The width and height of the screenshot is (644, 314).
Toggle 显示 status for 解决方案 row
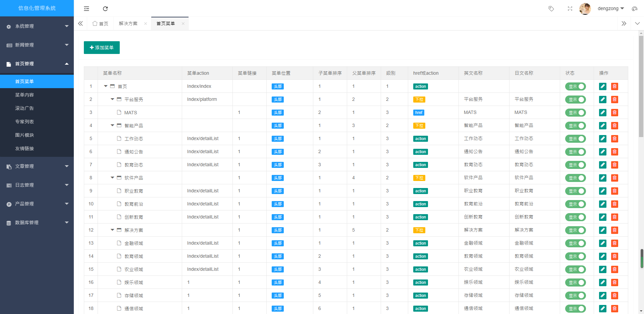click(x=575, y=230)
